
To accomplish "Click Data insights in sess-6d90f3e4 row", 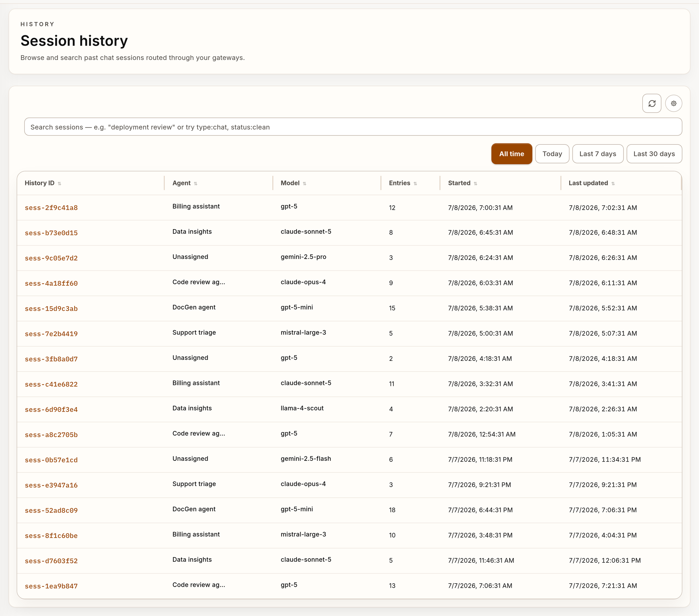I will pyautogui.click(x=192, y=408).
